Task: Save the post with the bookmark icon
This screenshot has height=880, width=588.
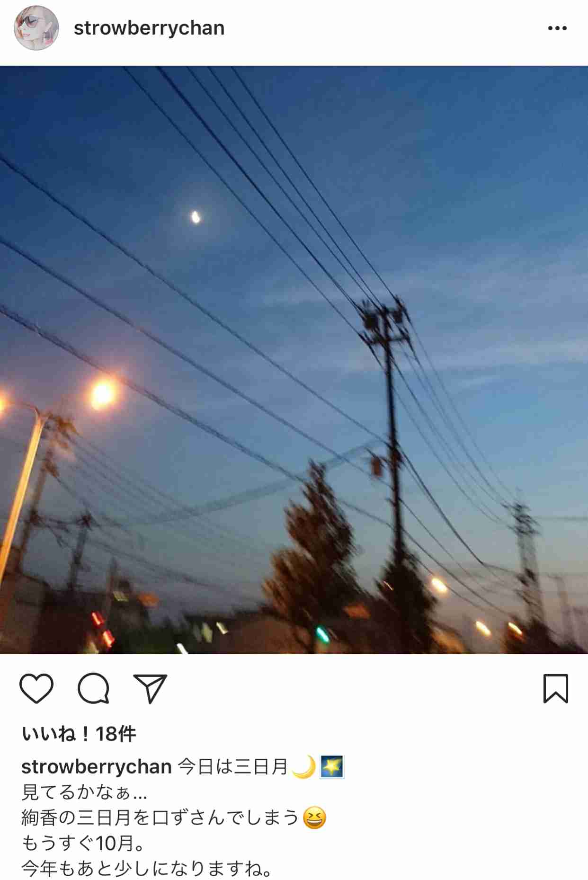Action: [556, 688]
